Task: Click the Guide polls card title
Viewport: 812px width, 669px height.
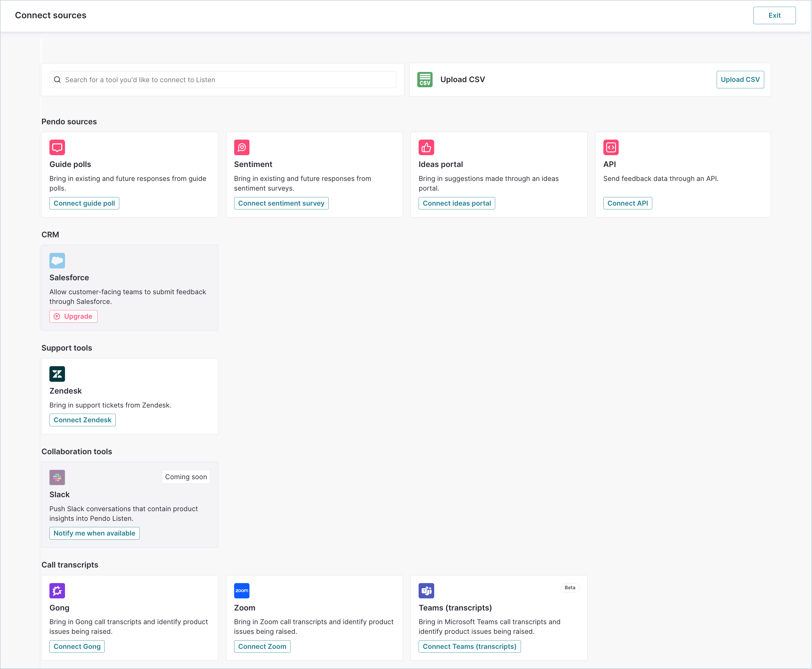Action: coord(70,164)
